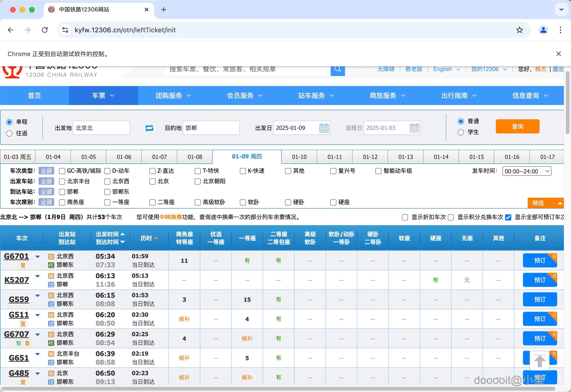Click the 兑 corner badge on G6701 预订 button

[x=555, y=256]
